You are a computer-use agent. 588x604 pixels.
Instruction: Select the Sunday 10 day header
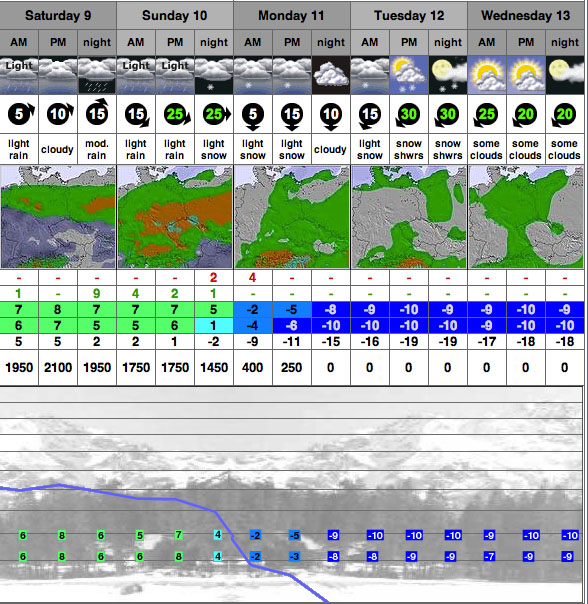point(175,15)
